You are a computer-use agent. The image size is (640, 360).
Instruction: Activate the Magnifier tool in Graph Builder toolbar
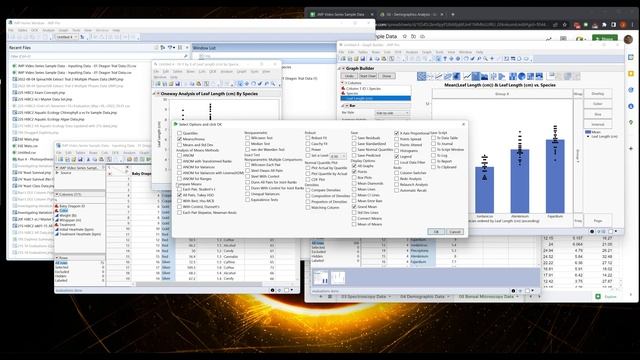pyautogui.click(x=485, y=59)
